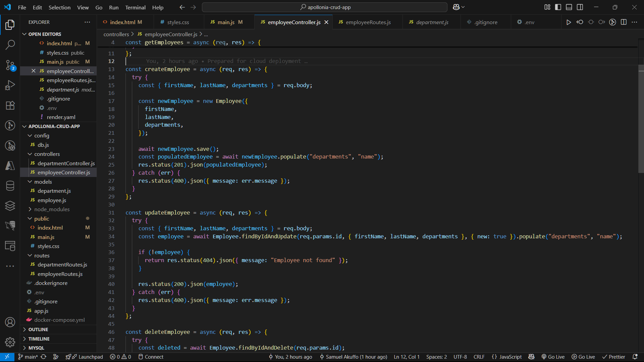Collapse the Open Editors section
Screen dimensions: 644x362
pos(58,34)
